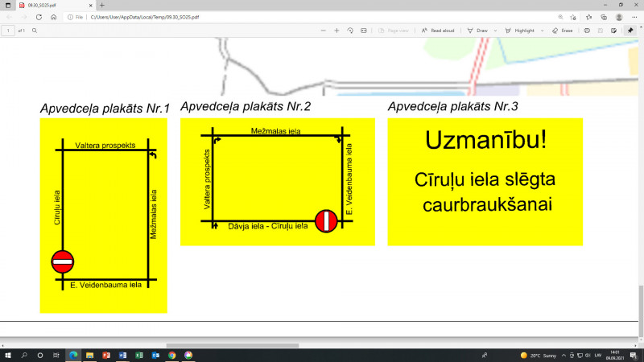644x362 pixels.
Task: Expand the Highlight color dropdown arrow
Action: tap(542, 30)
